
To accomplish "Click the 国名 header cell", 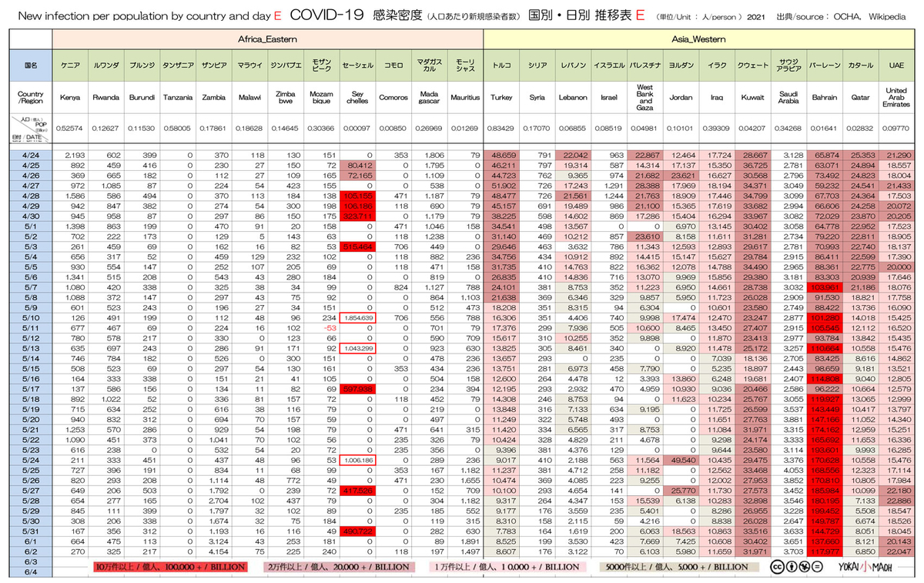I will (31, 66).
